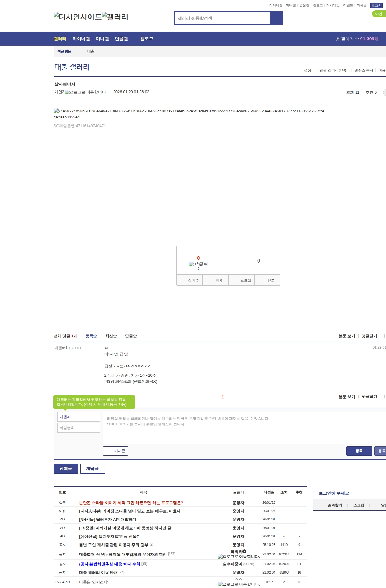Viewport: 386px width, 588px height.
Task: Open post 논란된 스타들 이미지 세탁
Action: (131, 503)
